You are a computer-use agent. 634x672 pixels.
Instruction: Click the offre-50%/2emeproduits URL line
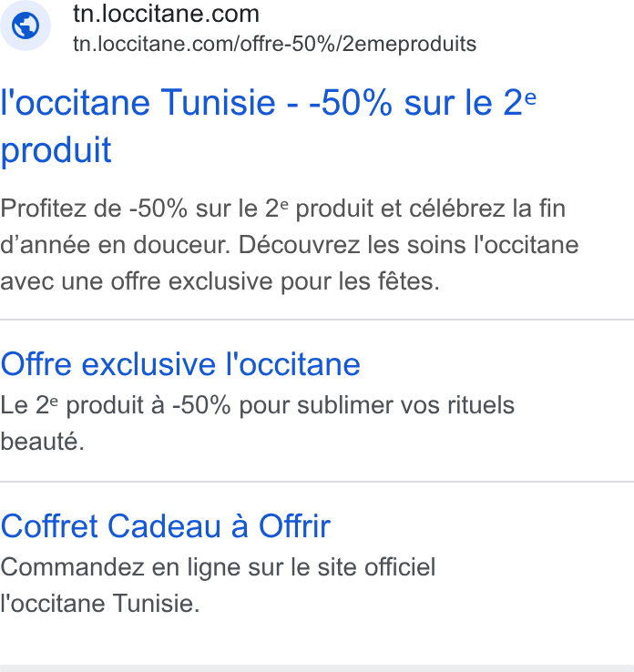click(274, 44)
